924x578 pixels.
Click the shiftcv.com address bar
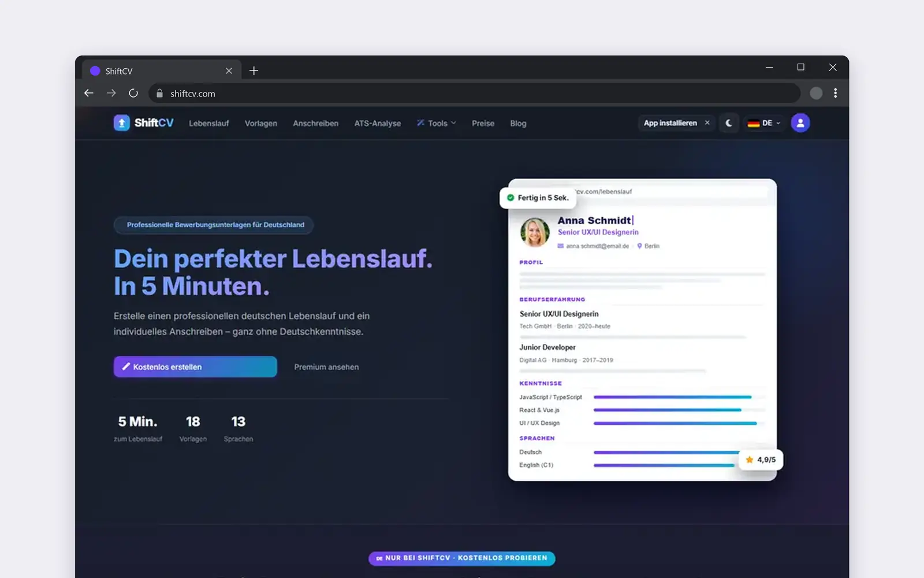pyautogui.click(x=475, y=93)
